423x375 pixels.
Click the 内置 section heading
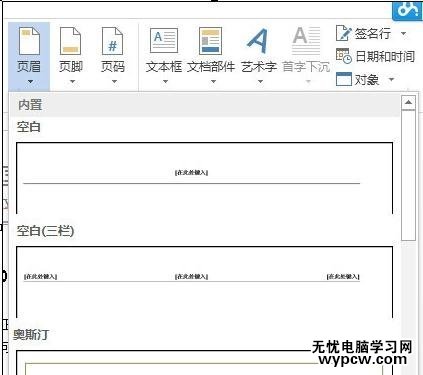pyautogui.click(x=30, y=105)
